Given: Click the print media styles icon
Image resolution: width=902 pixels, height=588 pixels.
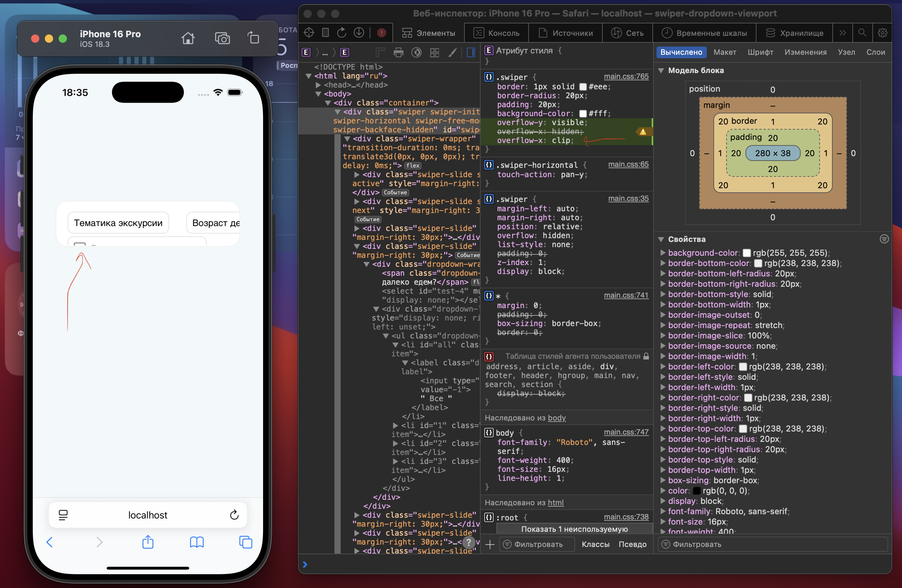Looking at the screenshot, I should pyautogui.click(x=398, y=52).
